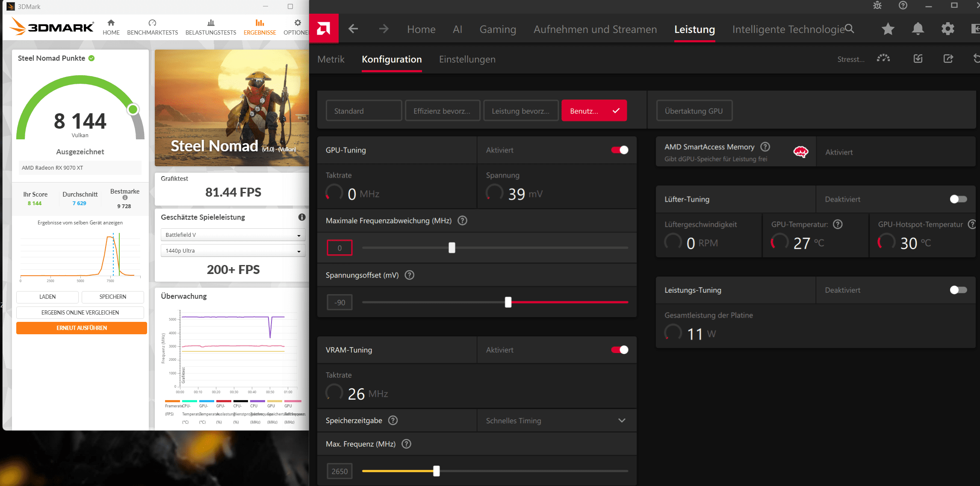Viewport: 980px width, 486px height.
Task: Open search with the magnifier icon
Action: tap(850, 29)
